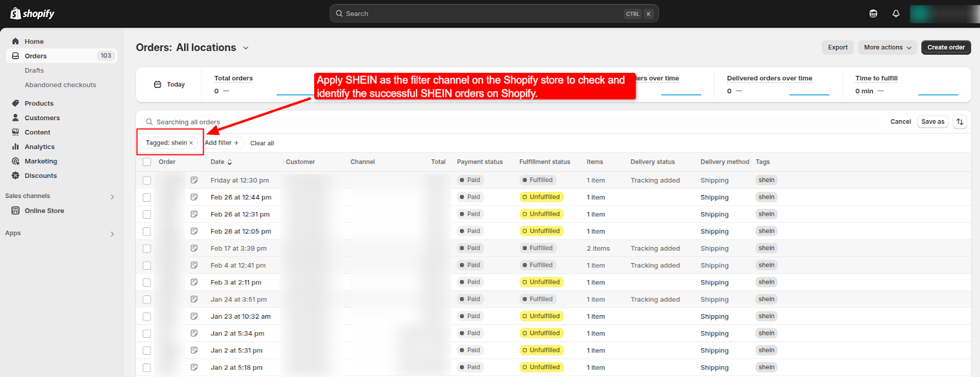The height and width of the screenshot is (377, 980).
Task: Check the Feb 26 at 12:05 pm order
Action: tap(147, 231)
